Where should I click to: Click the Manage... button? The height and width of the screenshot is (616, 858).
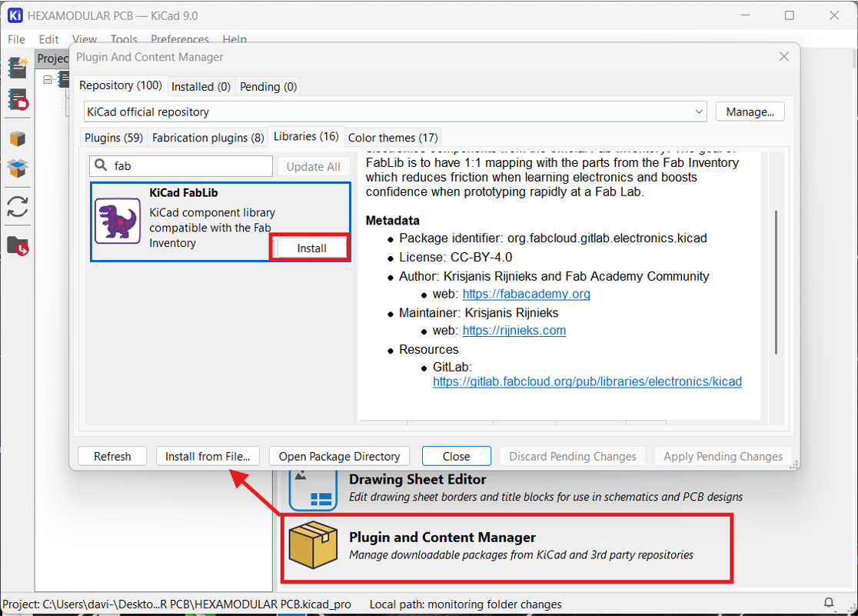click(750, 112)
